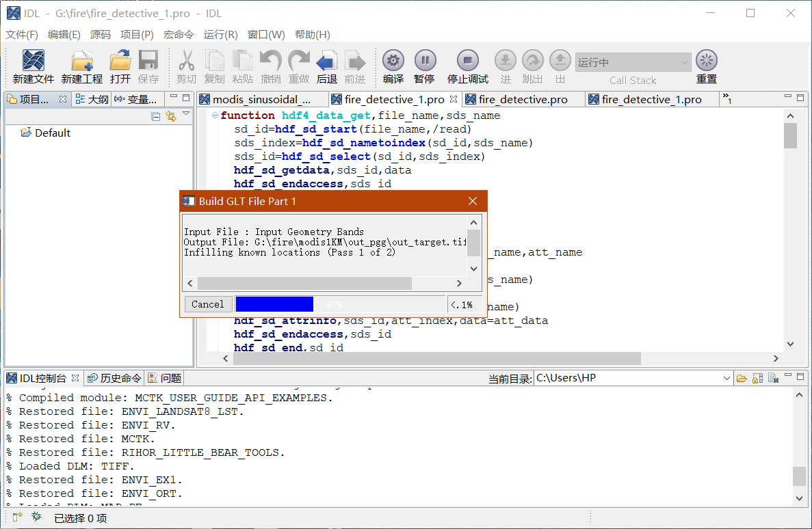Select the rightmost fire_detective_1.pro tab

point(651,99)
